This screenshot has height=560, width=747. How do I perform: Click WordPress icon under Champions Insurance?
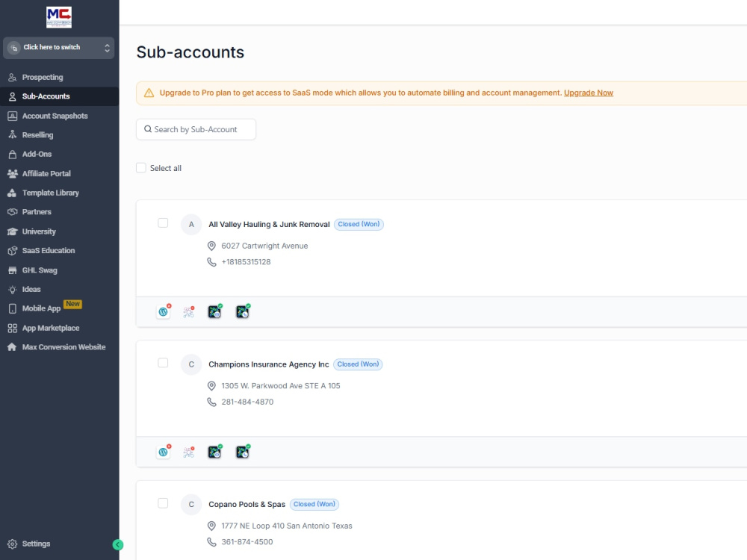pyautogui.click(x=164, y=452)
